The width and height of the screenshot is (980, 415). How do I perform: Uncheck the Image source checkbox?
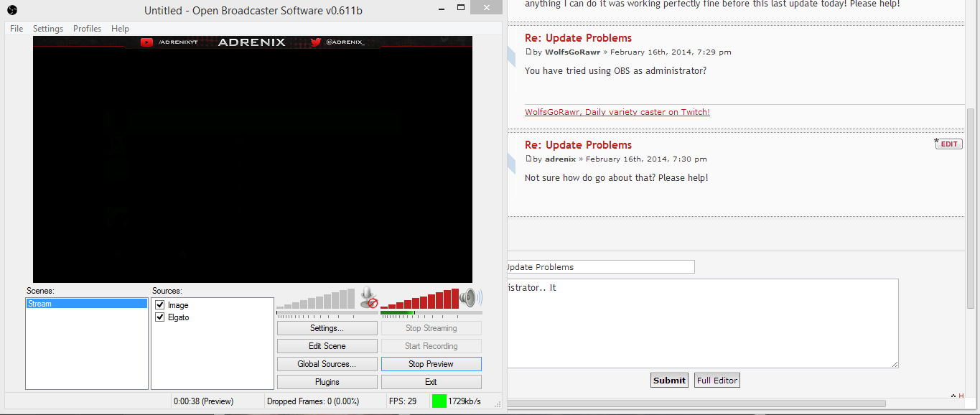(x=160, y=305)
